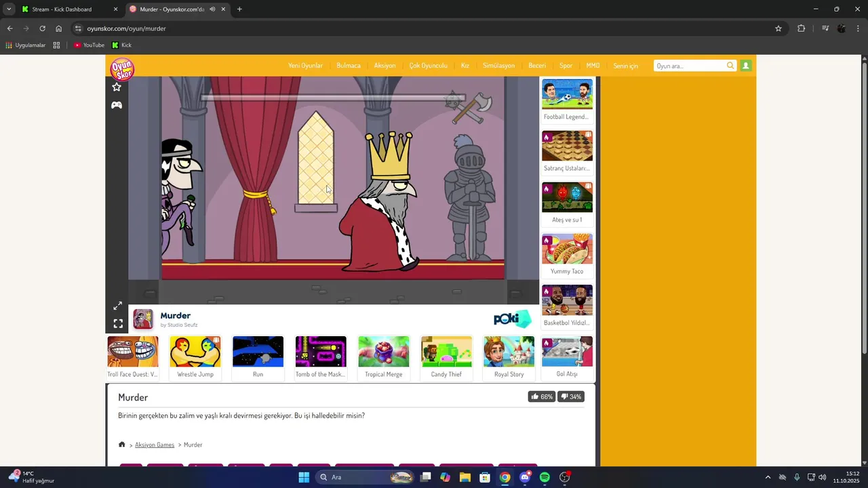The height and width of the screenshot is (488, 868).
Task: Open the Simülasyon category
Action: tap(498, 66)
